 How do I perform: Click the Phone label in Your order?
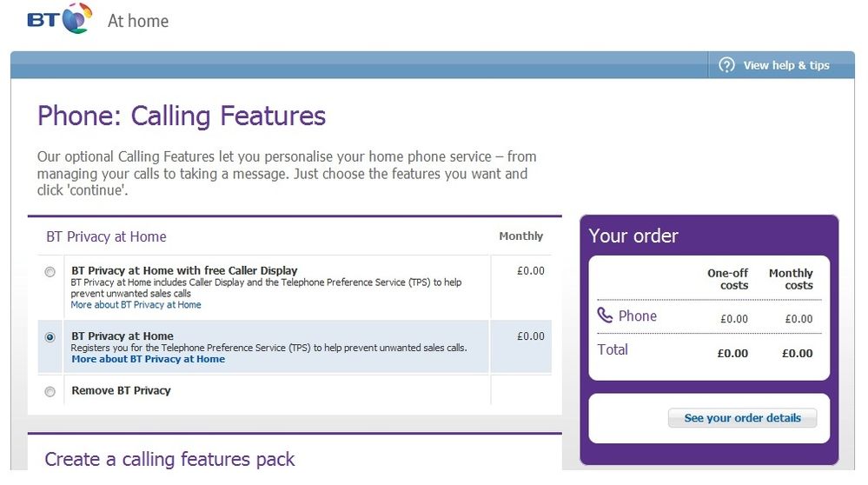tap(638, 316)
